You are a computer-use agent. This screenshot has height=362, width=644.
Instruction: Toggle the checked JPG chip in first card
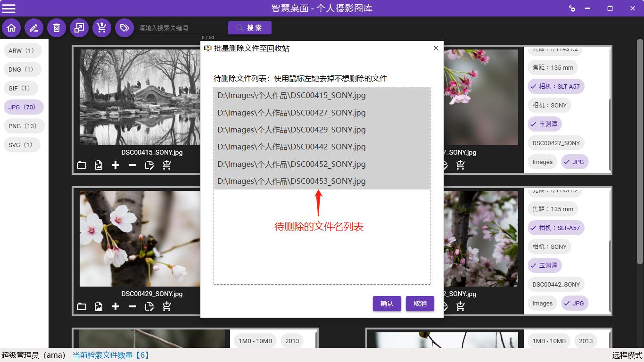point(574,162)
